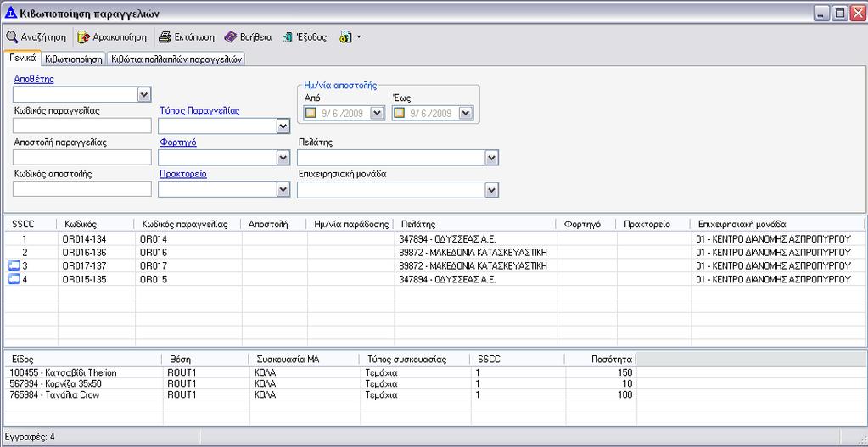
Task: Switch to the Κιβωτιοποίηση tab
Action: click(x=74, y=59)
